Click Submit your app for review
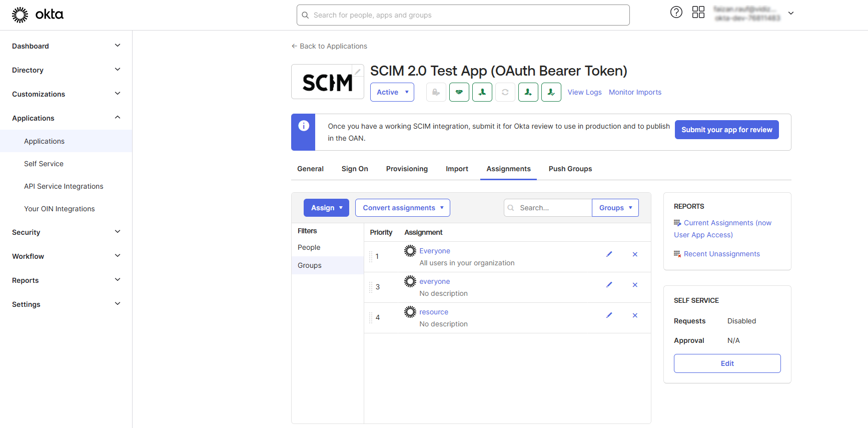The height and width of the screenshot is (428, 868). [726, 130]
